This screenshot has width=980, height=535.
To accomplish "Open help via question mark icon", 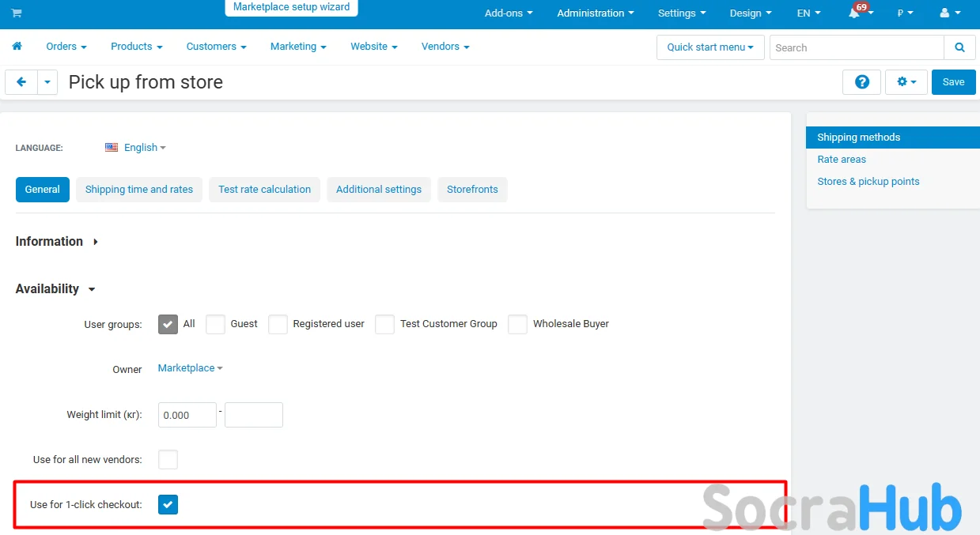I will (861, 82).
